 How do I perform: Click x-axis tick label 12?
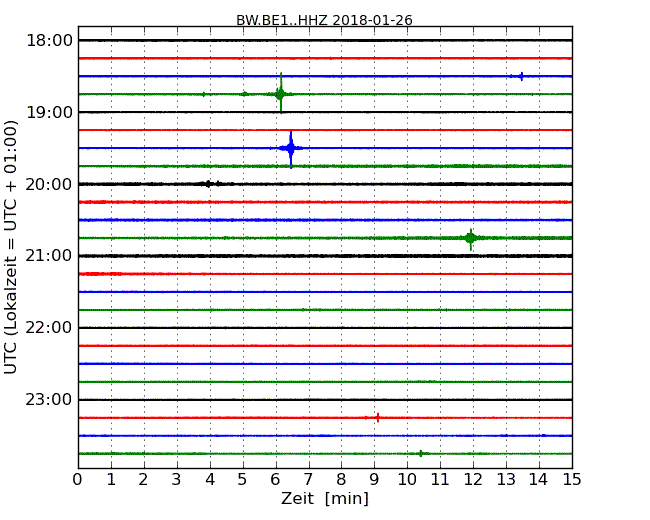473,480
